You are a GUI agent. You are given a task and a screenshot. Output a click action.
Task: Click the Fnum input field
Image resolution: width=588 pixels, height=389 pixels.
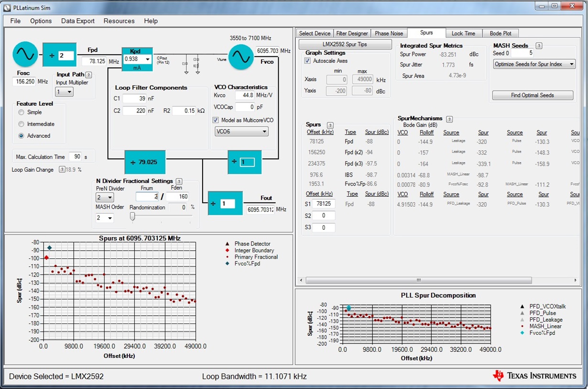click(x=147, y=196)
